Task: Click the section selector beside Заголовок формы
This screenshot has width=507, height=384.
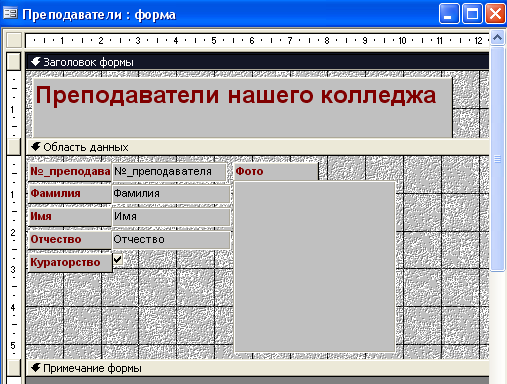Action: click(14, 61)
